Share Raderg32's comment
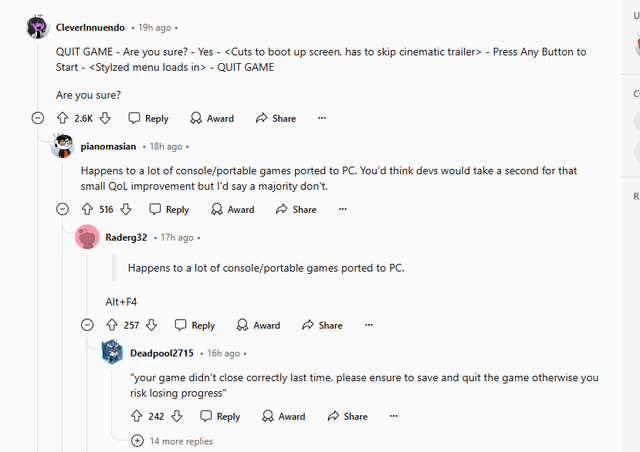640x452 pixels. coord(320,325)
